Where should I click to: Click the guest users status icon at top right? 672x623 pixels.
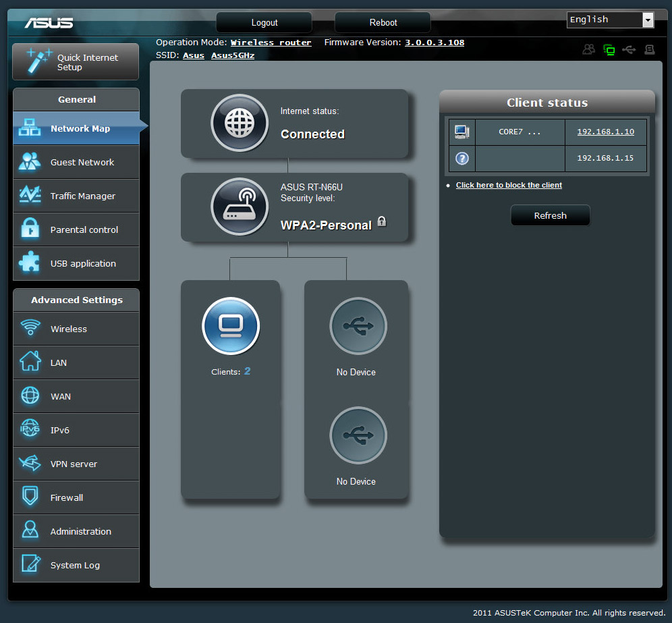589,49
